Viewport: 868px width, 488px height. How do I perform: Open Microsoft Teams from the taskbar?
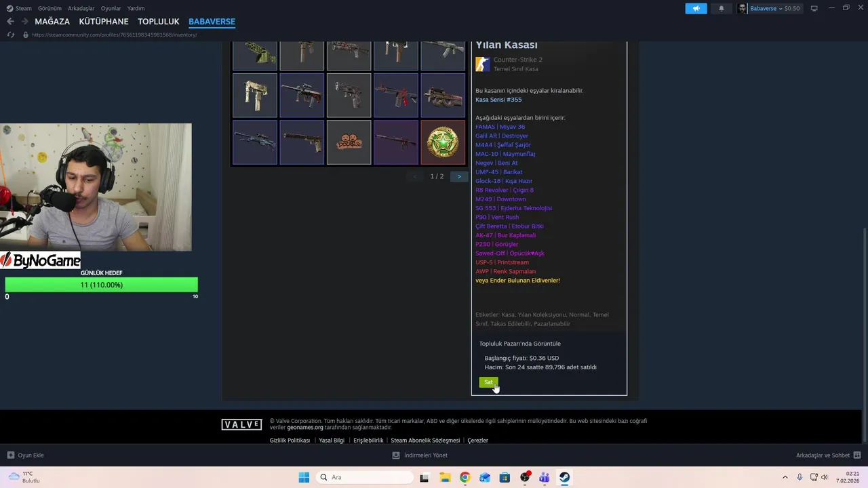pos(545,477)
